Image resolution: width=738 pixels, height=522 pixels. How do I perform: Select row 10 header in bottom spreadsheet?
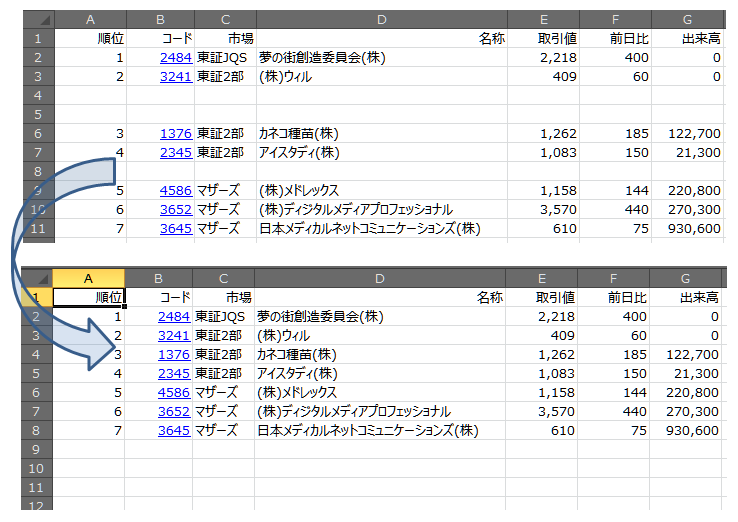pos(37,469)
